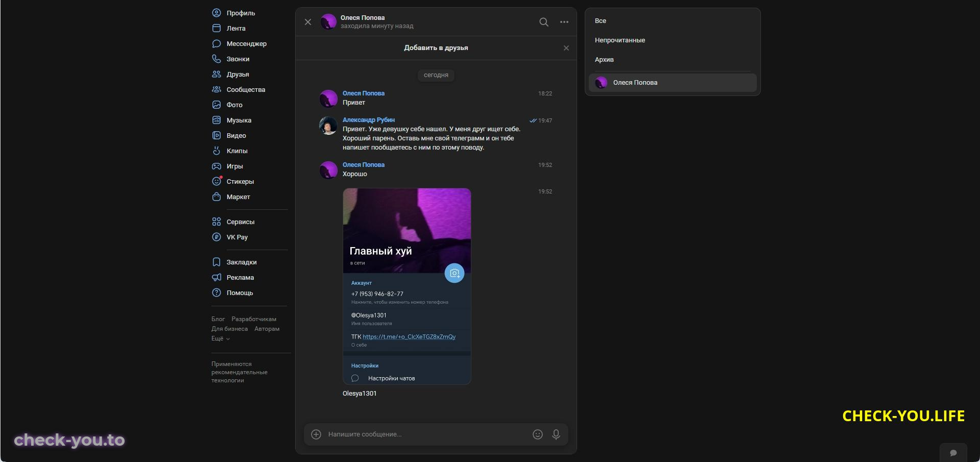This screenshot has width=980, height=462.
Task: Click the 'Olesya1301' message text
Action: click(x=360, y=394)
